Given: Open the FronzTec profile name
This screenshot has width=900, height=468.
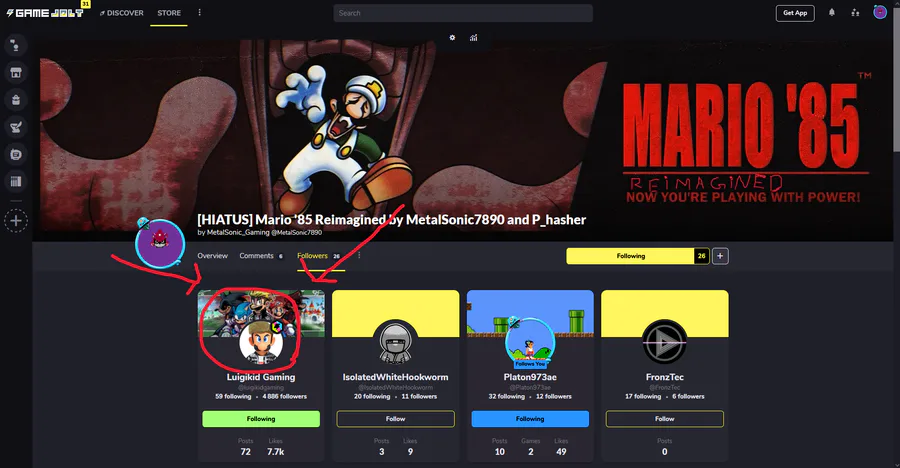Looking at the screenshot, I should [665, 377].
